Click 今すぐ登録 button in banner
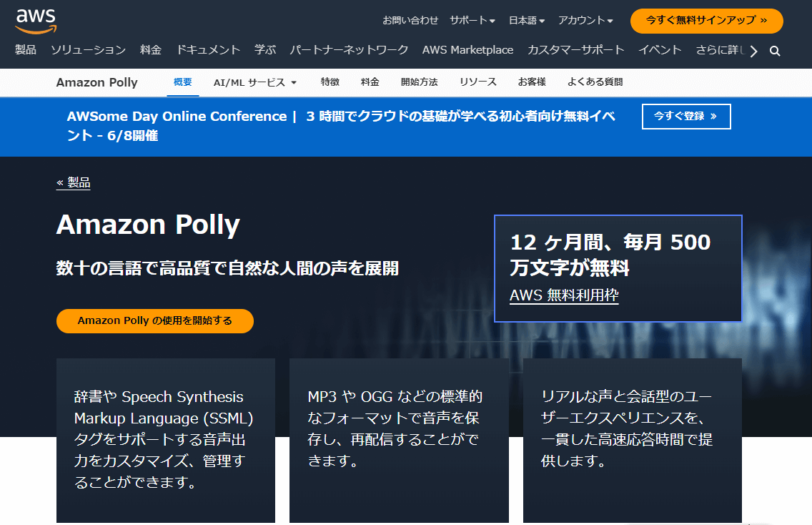This screenshot has width=812, height=525. pyautogui.click(x=686, y=117)
